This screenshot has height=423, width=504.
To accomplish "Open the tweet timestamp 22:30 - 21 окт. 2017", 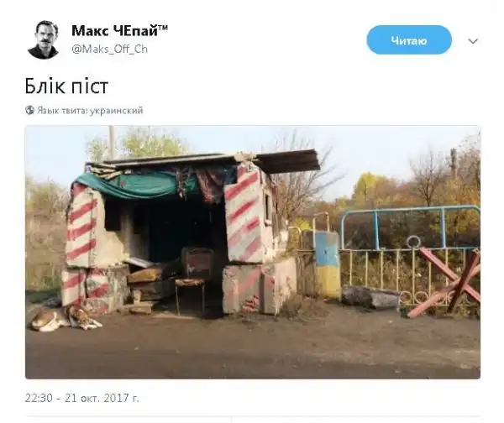I will [82, 399].
